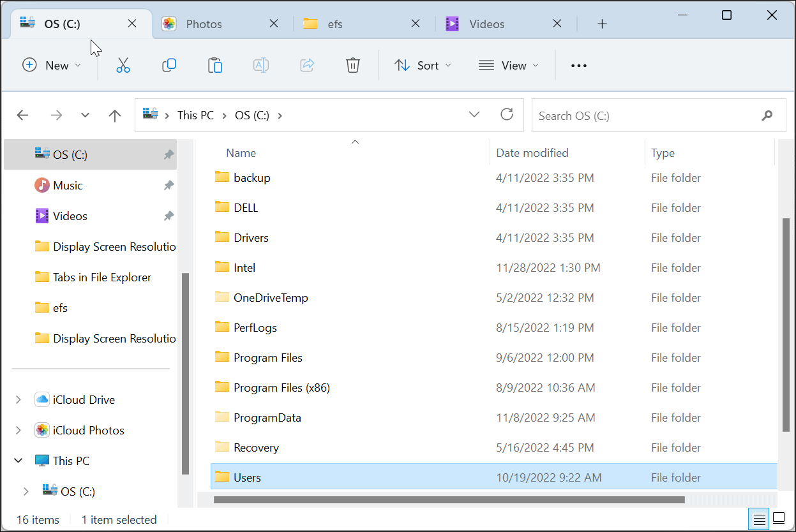This screenshot has height=532, width=796.
Task: Select the DELL folder row
Action: point(493,207)
